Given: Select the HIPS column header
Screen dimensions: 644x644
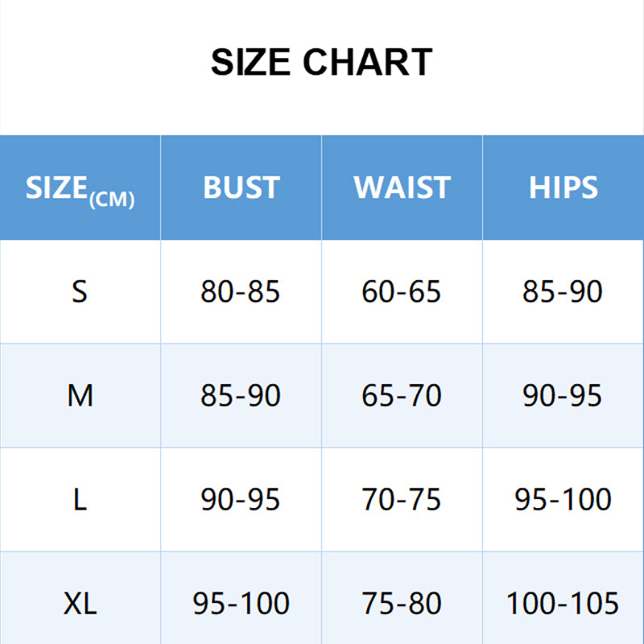Looking at the screenshot, I should [563, 188].
